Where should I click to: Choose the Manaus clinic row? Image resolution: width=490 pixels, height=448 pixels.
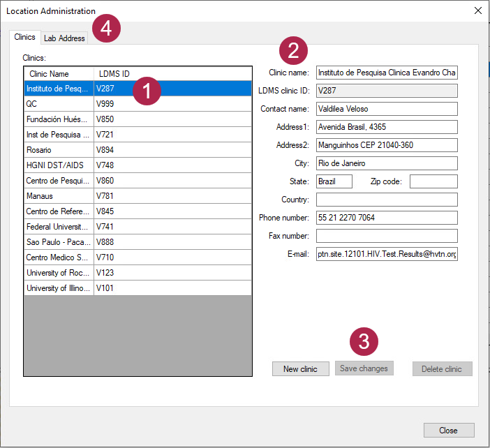(59, 196)
